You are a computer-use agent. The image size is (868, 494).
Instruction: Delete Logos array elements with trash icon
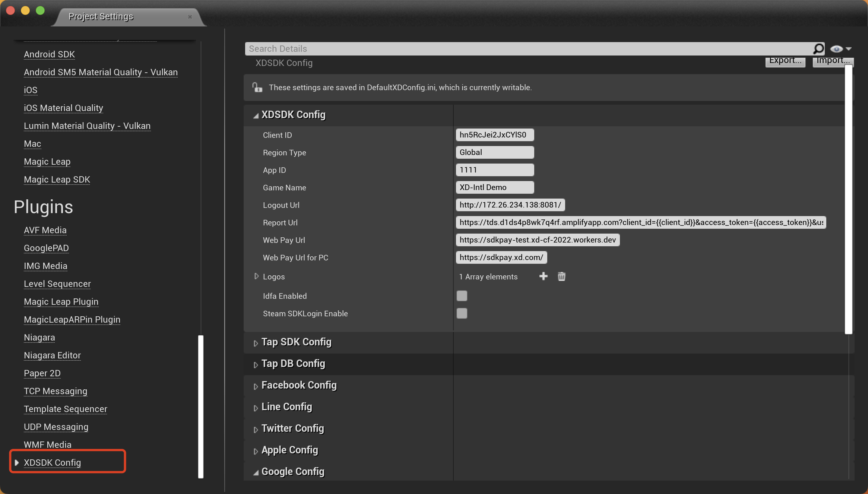(x=561, y=276)
